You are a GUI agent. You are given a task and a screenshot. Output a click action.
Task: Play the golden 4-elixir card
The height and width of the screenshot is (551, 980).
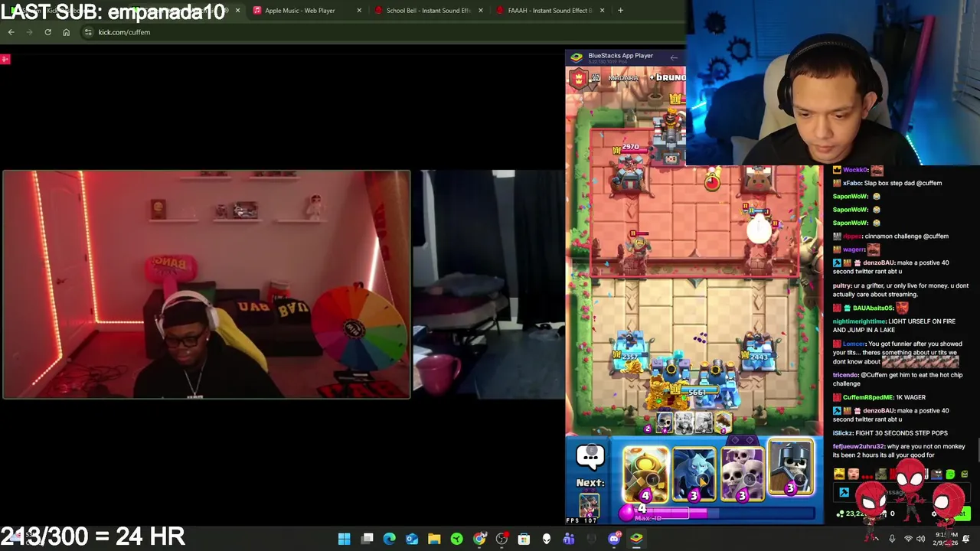click(645, 474)
